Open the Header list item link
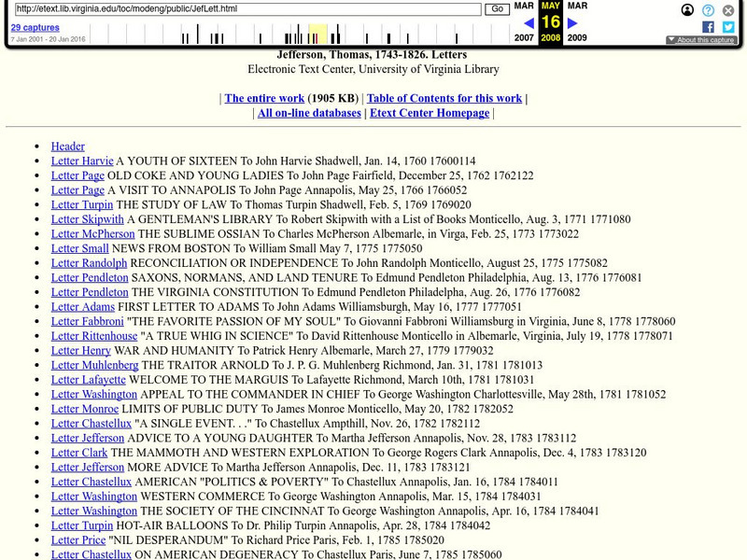The width and height of the screenshot is (747, 560). [x=68, y=147]
